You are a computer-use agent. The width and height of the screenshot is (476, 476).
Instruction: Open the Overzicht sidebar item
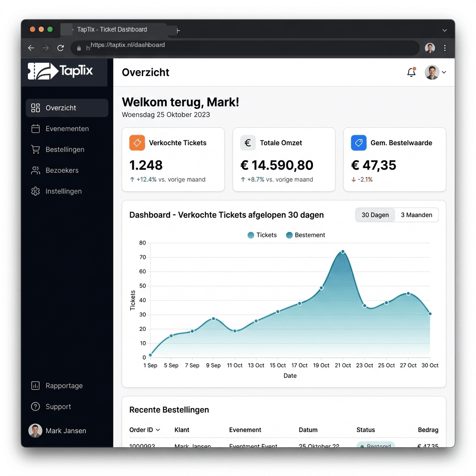67,108
